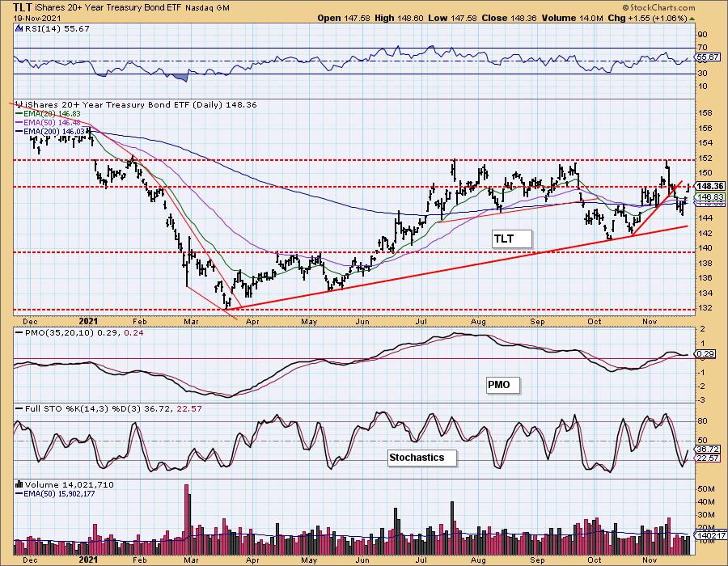Click the dark blue EMA(200) legend line
The height and width of the screenshot is (566, 728).
coord(19,132)
